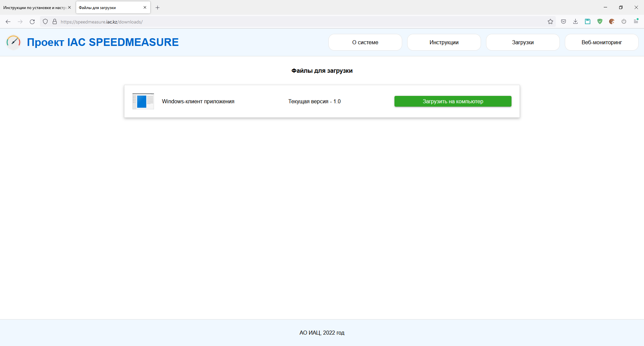The image size is (644, 346).
Task: Click the browser forward arrow
Action: coord(20,22)
